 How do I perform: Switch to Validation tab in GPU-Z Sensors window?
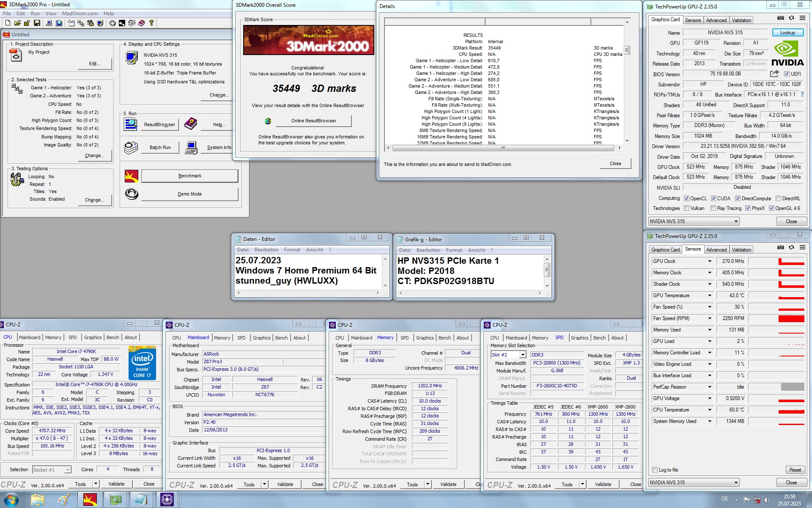(741, 250)
